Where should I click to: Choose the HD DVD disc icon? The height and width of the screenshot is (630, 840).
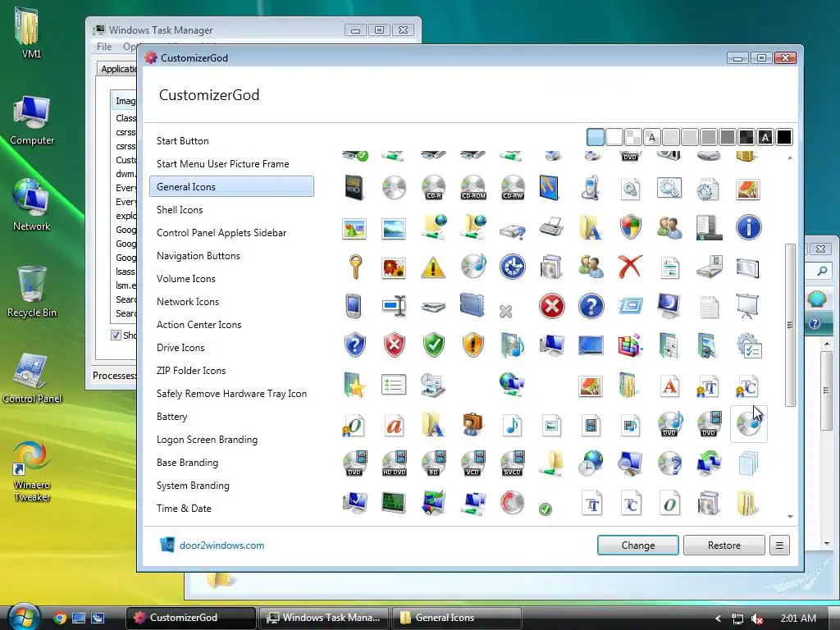pos(395,463)
